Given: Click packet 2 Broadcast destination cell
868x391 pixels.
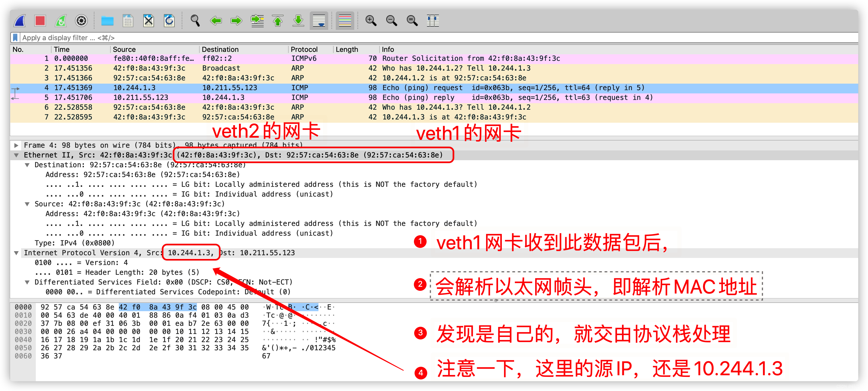Looking at the screenshot, I should (221, 68).
